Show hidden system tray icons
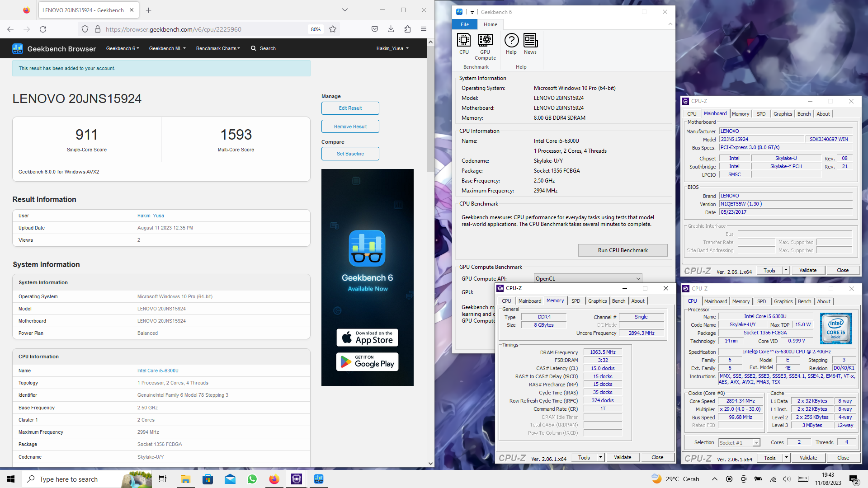The image size is (868, 488). (x=714, y=479)
